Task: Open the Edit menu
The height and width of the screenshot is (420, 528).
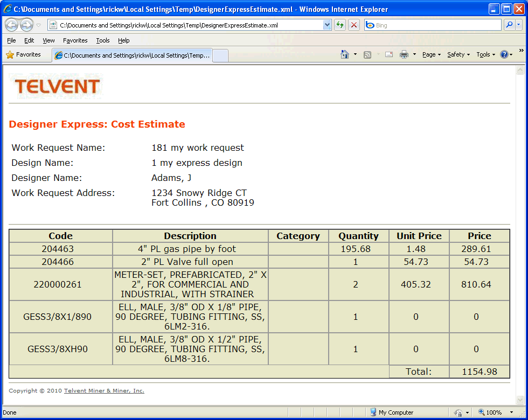Action: coord(29,40)
